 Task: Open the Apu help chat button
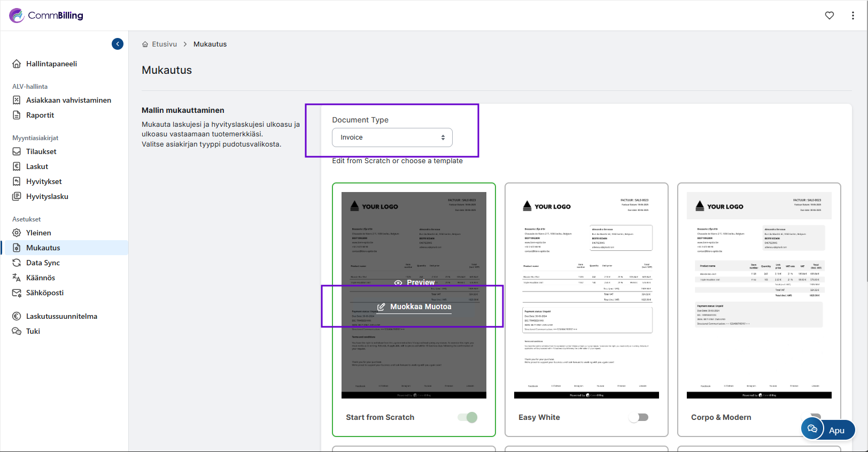(828, 430)
